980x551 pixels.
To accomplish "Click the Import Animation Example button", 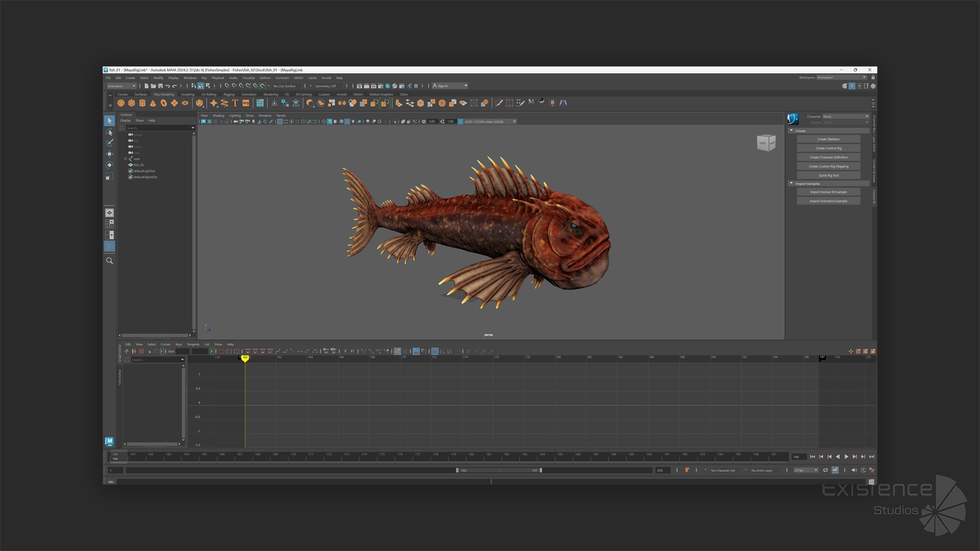I will click(828, 201).
